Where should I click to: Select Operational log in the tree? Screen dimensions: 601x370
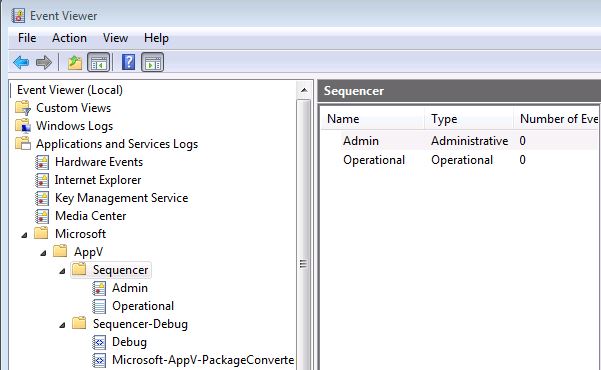[143, 306]
